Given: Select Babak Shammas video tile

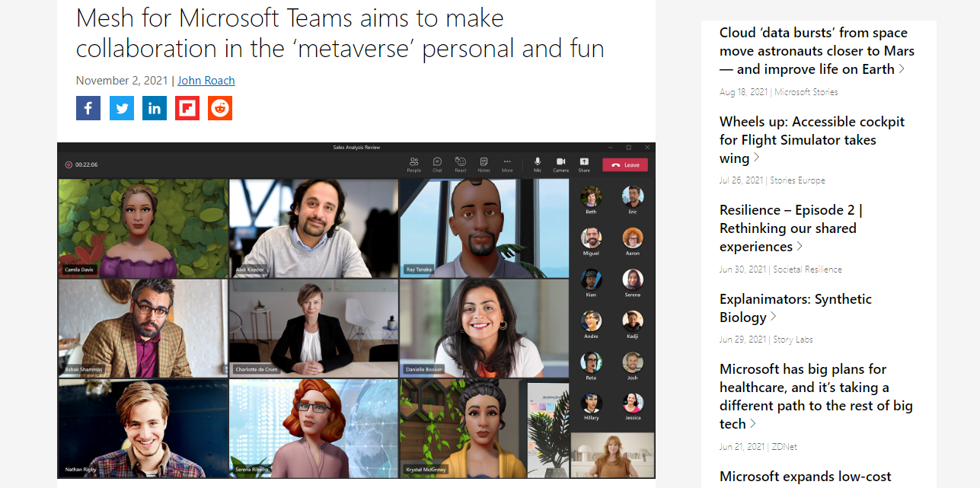Looking at the screenshot, I should [143, 328].
